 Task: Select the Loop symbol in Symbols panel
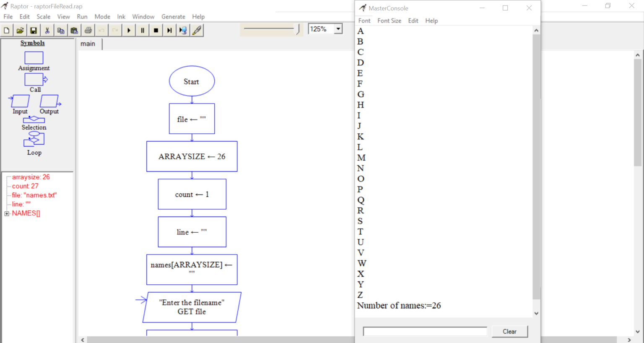click(34, 139)
